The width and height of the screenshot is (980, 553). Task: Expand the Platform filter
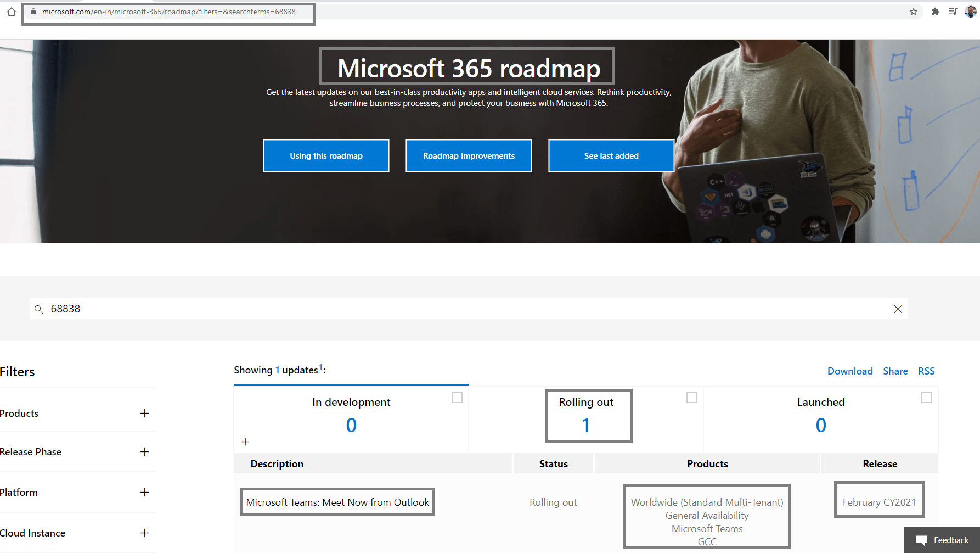pos(145,493)
